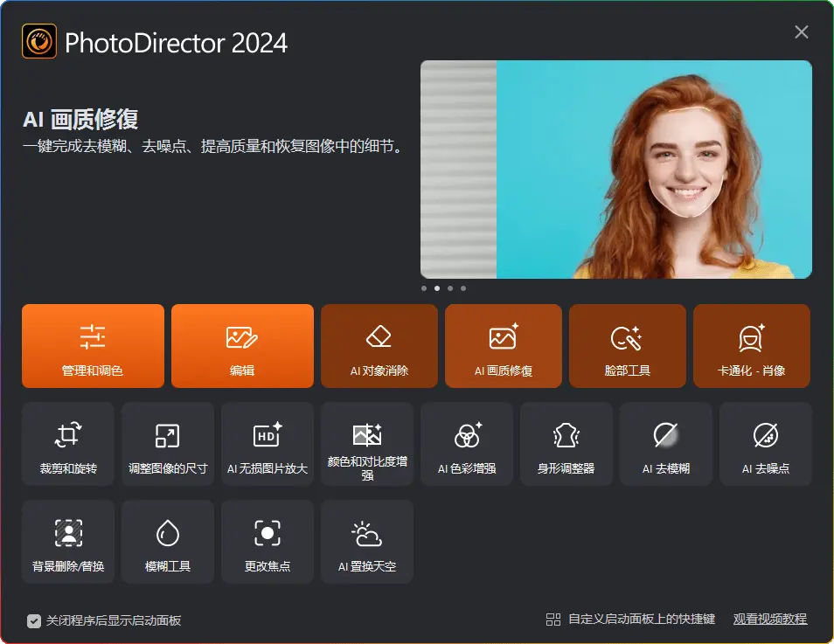The width and height of the screenshot is (834, 644).
Task: Launch AI对象消除 object removal tool
Action: click(x=379, y=346)
